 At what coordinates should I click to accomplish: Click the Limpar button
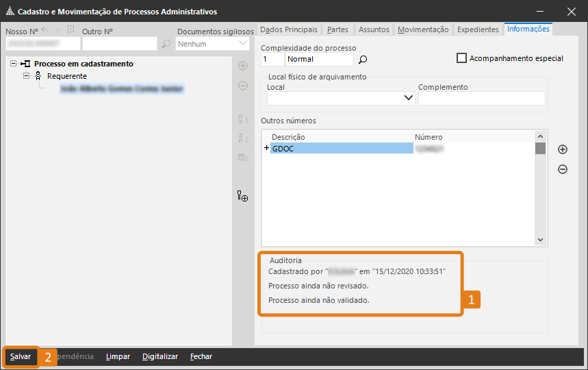point(118,356)
